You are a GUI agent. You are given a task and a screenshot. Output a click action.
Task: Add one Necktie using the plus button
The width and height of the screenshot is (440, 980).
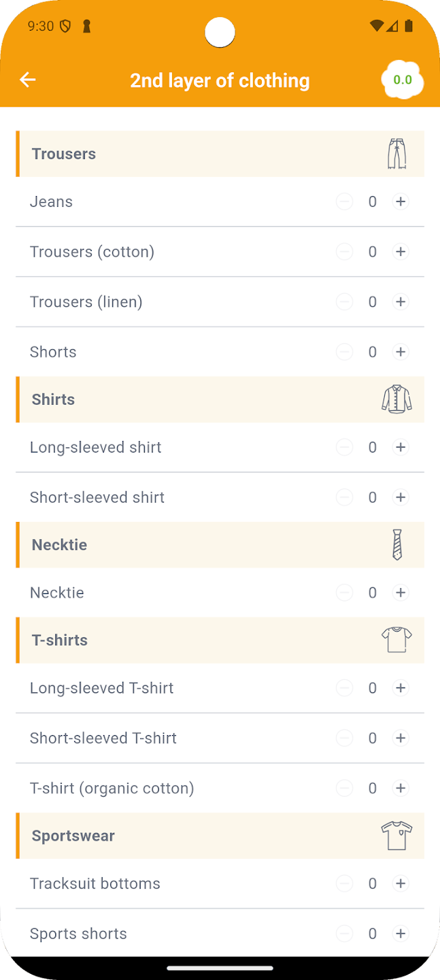point(401,592)
